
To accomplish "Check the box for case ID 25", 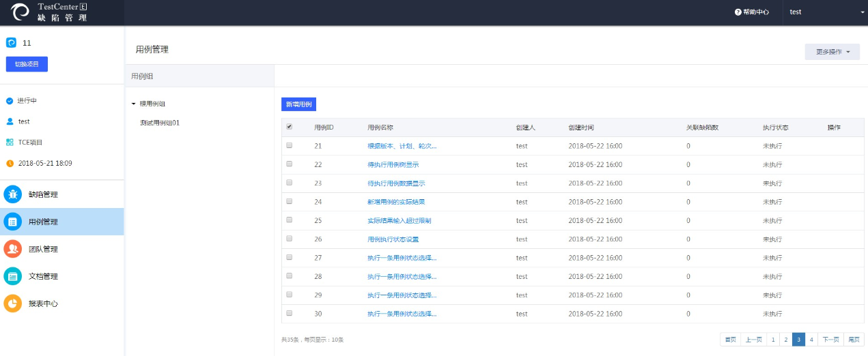I will click(289, 220).
